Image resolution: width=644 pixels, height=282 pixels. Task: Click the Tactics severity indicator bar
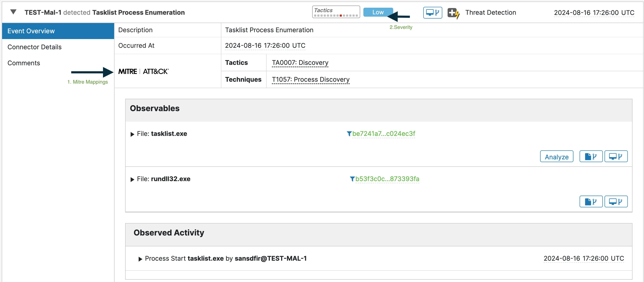point(336,12)
